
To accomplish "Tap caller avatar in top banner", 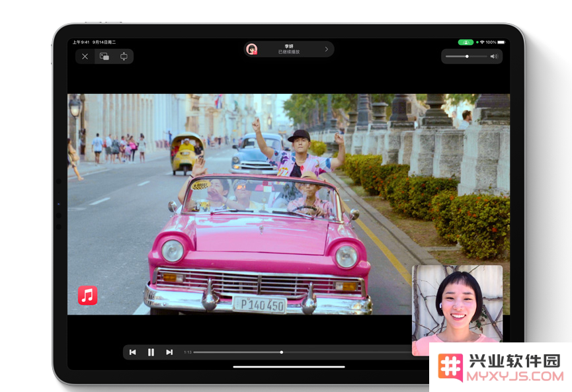I will pyautogui.click(x=252, y=49).
